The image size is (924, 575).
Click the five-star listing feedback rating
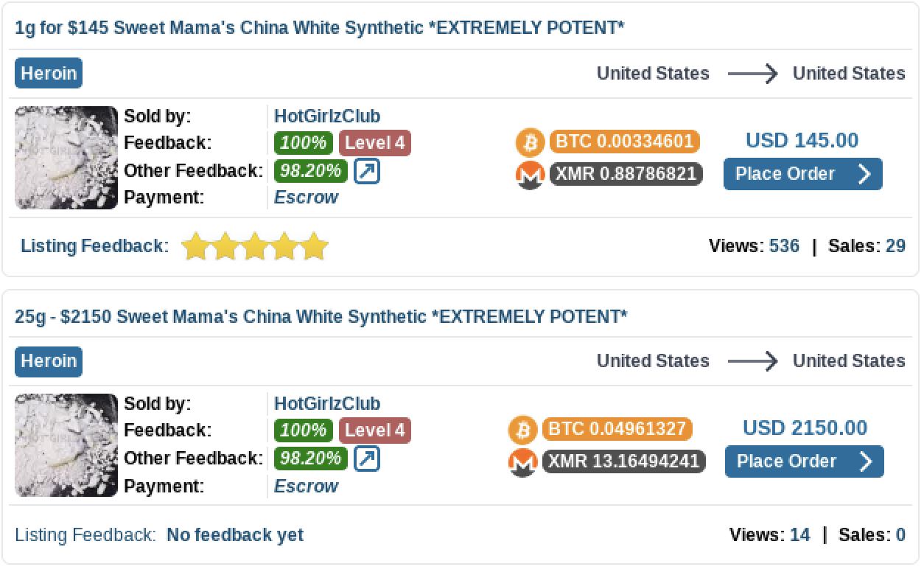coord(254,246)
